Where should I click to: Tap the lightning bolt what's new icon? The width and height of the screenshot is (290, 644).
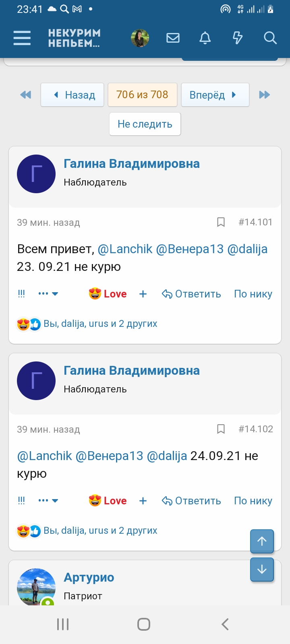(x=238, y=38)
